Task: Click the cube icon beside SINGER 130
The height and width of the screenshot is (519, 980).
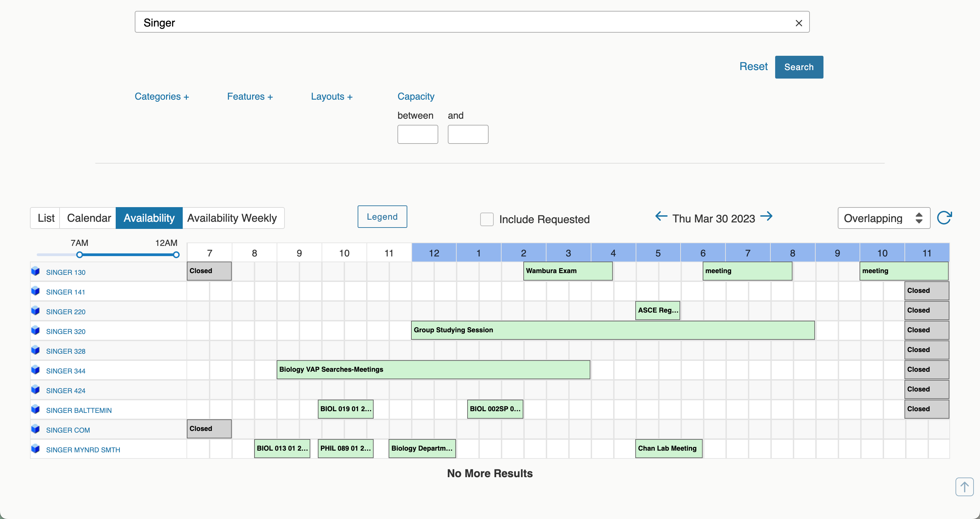Action: coord(35,271)
